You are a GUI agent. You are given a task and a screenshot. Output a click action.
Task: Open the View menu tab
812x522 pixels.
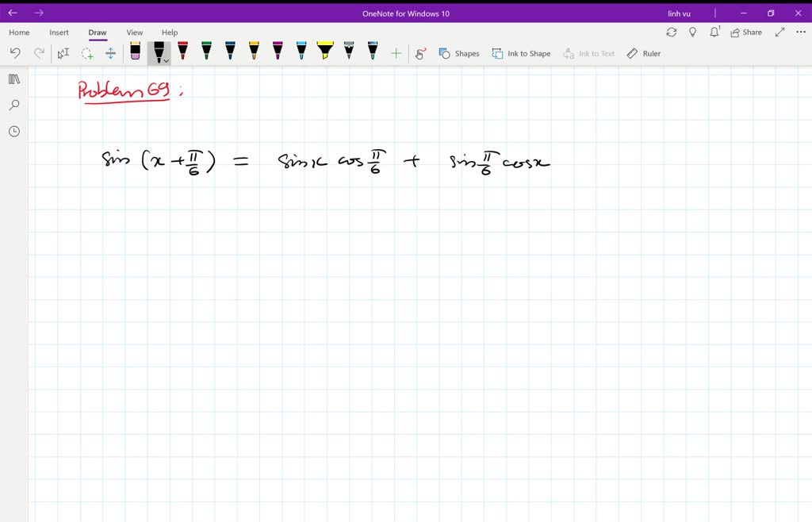pyautogui.click(x=134, y=33)
